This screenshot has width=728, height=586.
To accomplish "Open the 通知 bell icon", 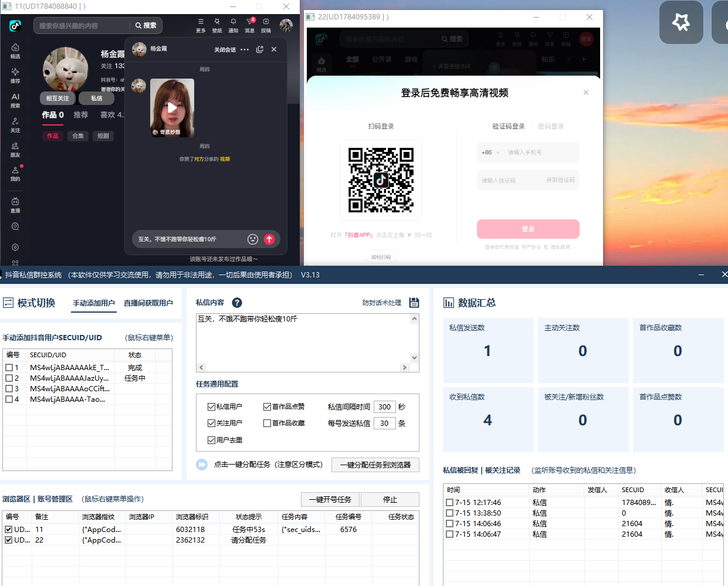I will tap(233, 25).
